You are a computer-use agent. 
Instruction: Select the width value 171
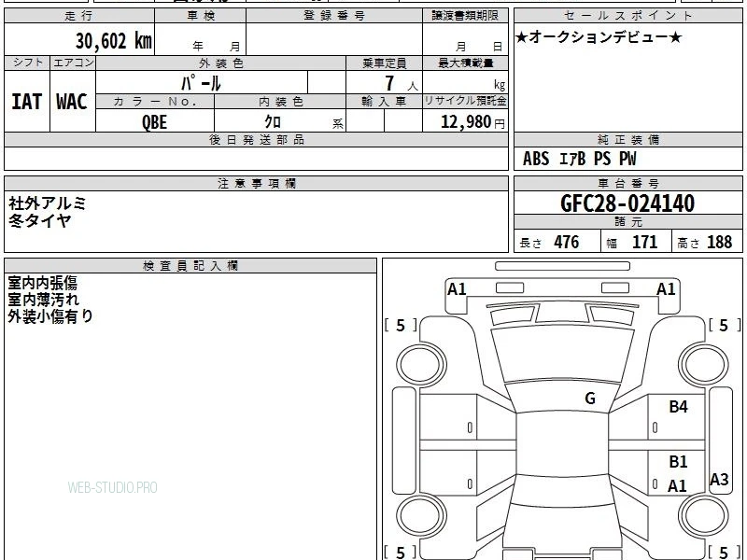[x=644, y=243]
